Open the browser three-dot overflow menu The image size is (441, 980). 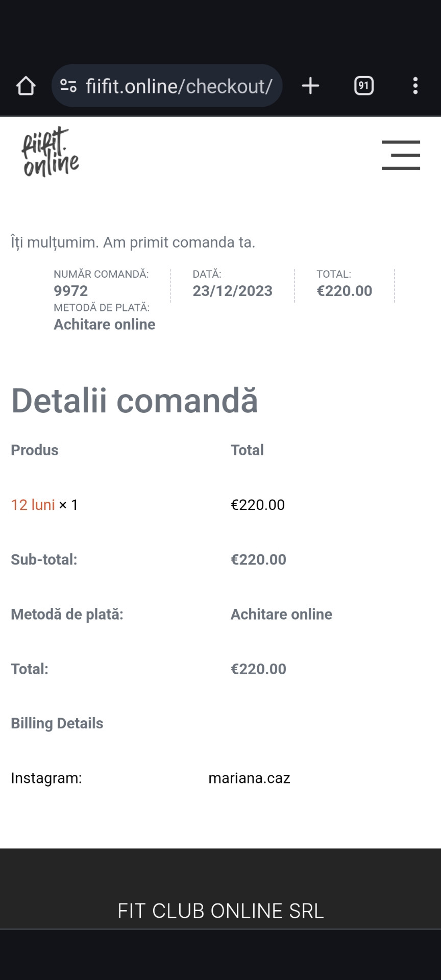(x=415, y=86)
